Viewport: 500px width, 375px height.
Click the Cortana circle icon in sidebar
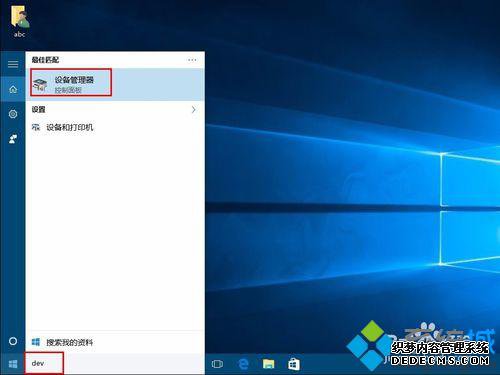pos(13,341)
